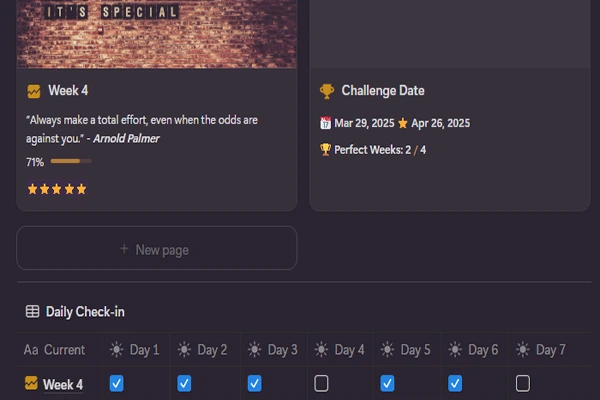Viewport: 600px width, 400px height.
Task: Add a New page to the gallery
Action: 156,249
